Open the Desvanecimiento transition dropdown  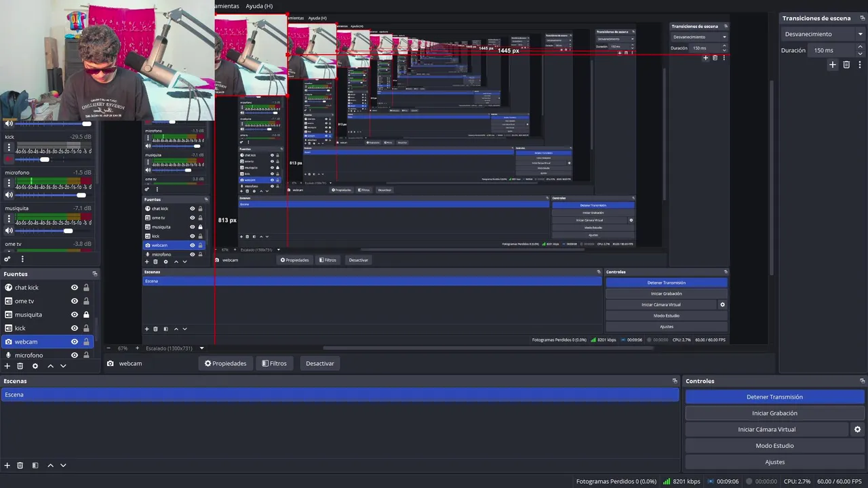click(823, 34)
